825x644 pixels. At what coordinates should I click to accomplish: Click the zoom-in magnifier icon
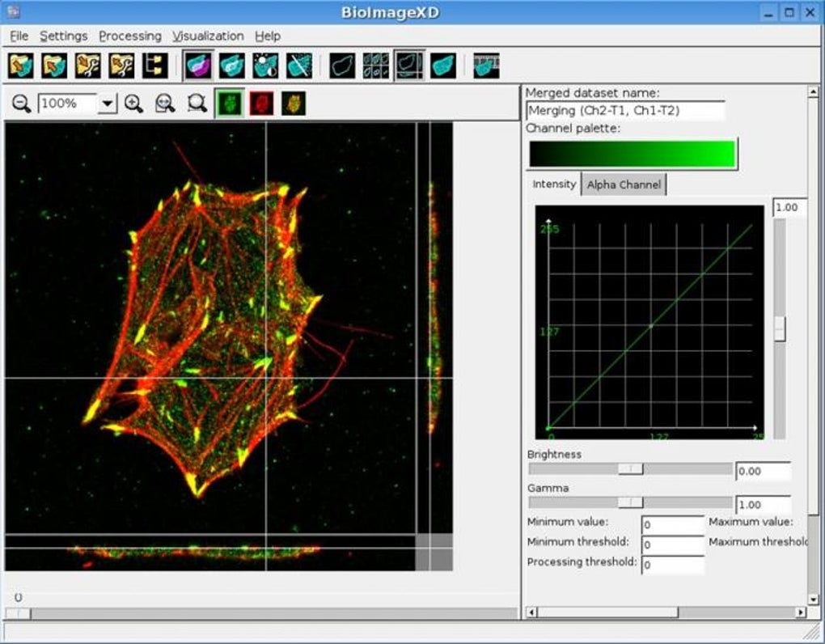(133, 104)
